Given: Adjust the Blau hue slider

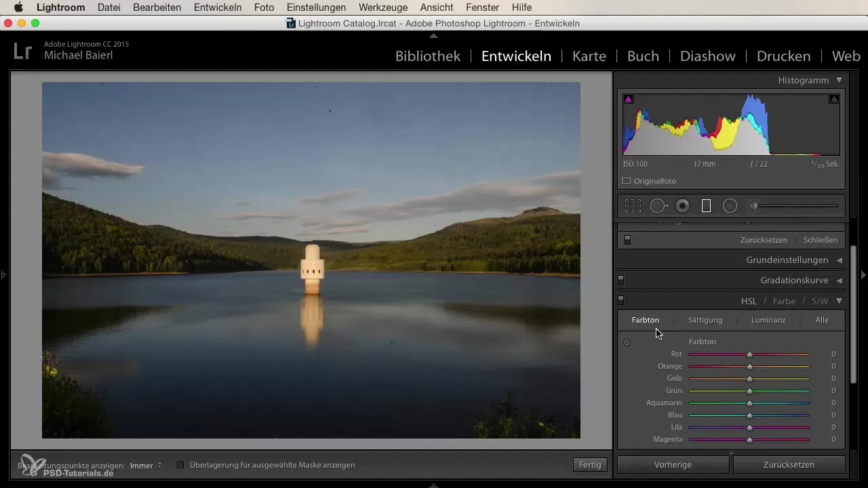Looking at the screenshot, I should click(x=749, y=415).
